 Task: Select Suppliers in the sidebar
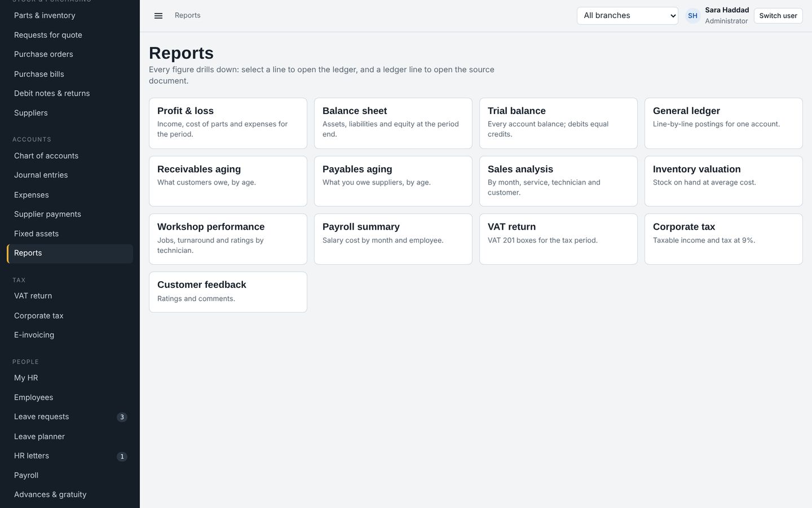click(x=70, y=113)
